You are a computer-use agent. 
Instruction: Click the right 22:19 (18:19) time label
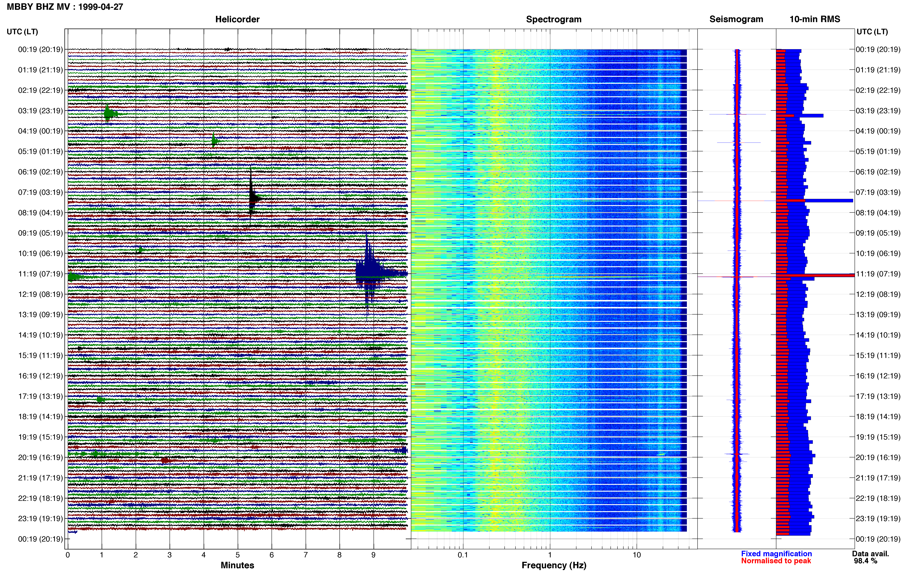point(878,498)
